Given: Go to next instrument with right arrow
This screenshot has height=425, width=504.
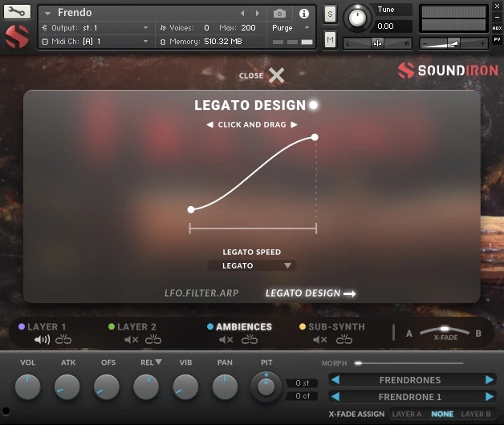Looking at the screenshot, I should point(257,13).
